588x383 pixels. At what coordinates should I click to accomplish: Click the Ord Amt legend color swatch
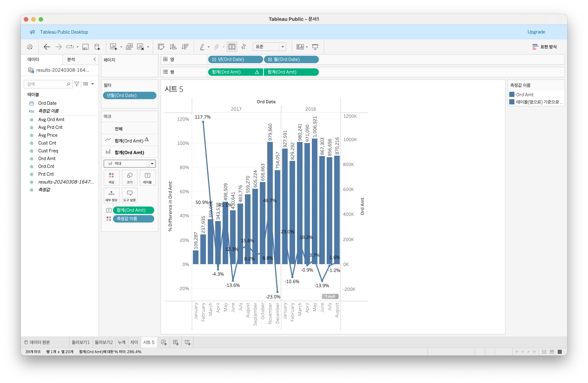[512, 95]
